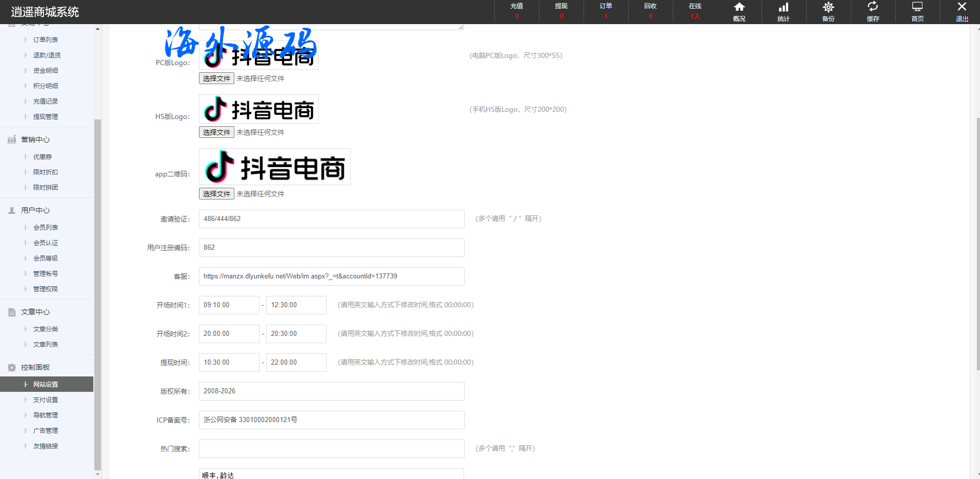Open the 统计 statistics chart icon

[784, 7]
